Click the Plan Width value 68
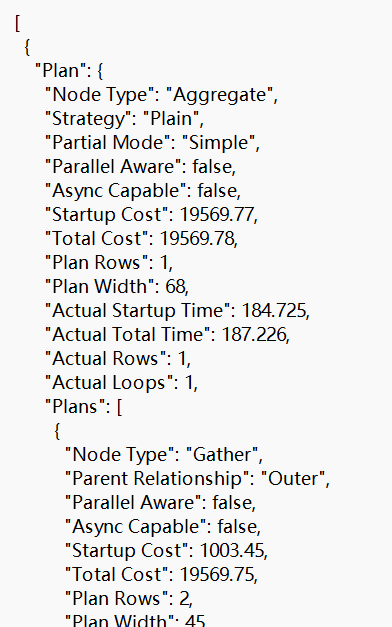This screenshot has width=392, height=627. click(175, 287)
